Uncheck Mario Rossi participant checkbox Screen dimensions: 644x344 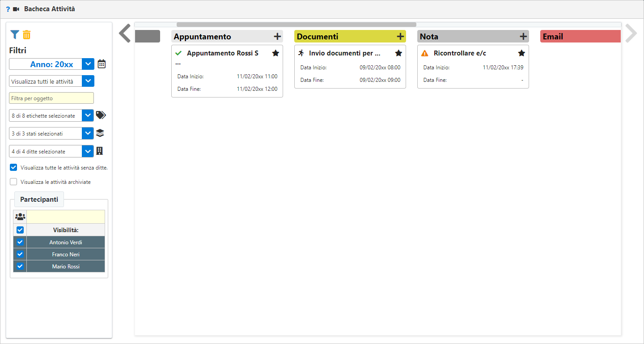coord(20,266)
